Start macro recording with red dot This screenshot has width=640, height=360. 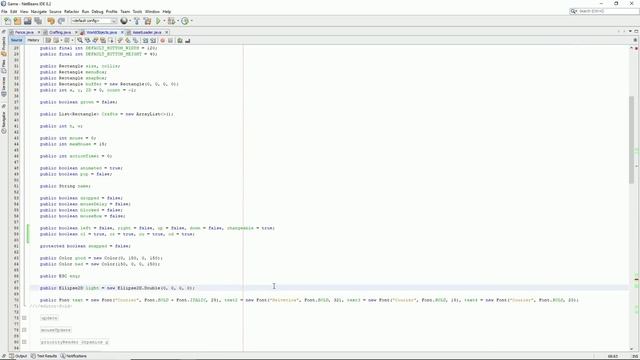click(x=162, y=40)
